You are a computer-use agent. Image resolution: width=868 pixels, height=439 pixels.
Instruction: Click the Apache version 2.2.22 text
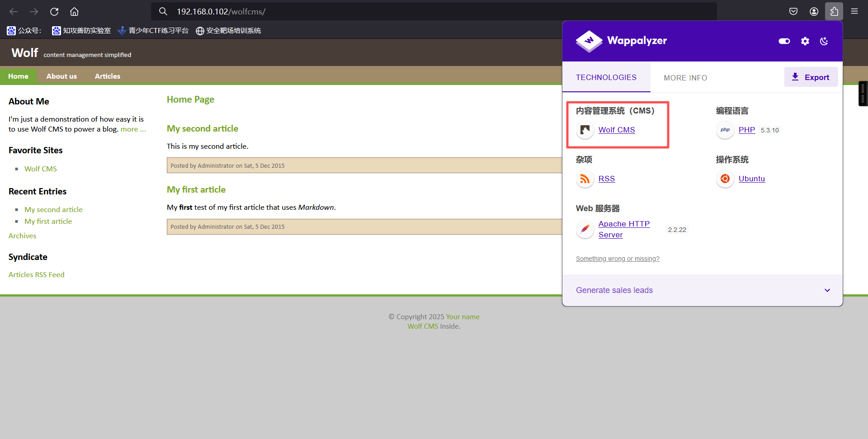[x=677, y=230]
